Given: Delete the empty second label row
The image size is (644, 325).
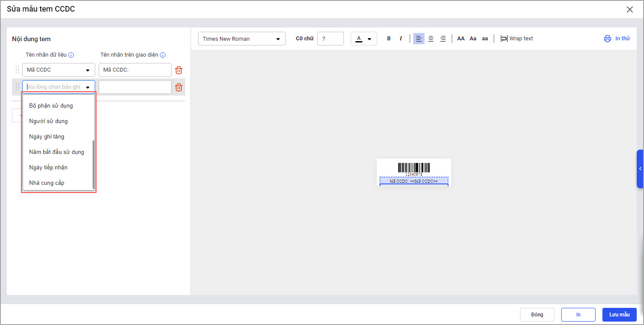Looking at the screenshot, I should pos(179,87).
